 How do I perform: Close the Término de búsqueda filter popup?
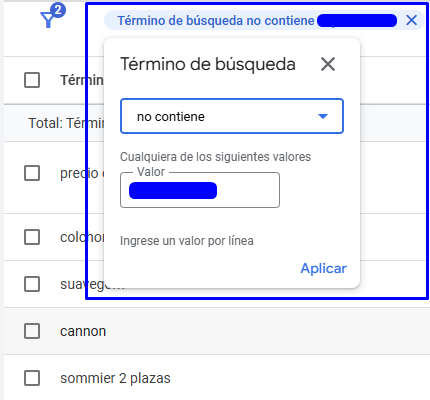pyautogui.click(x=328, y=64)
